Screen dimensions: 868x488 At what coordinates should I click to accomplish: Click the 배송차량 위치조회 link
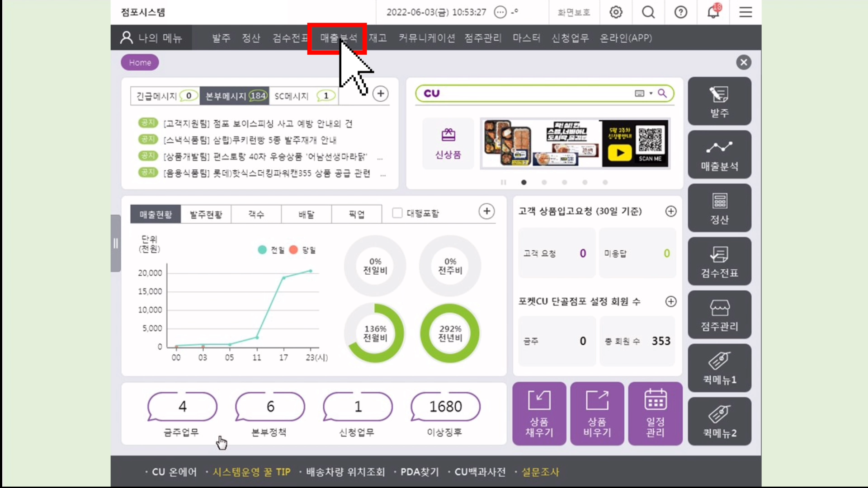click(345, 472)
